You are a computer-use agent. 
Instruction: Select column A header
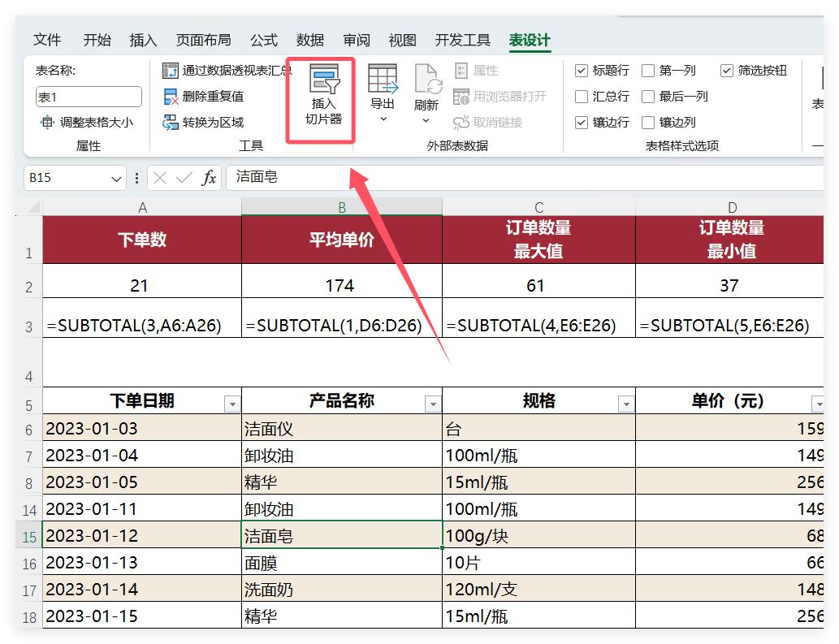coord(142,207)
